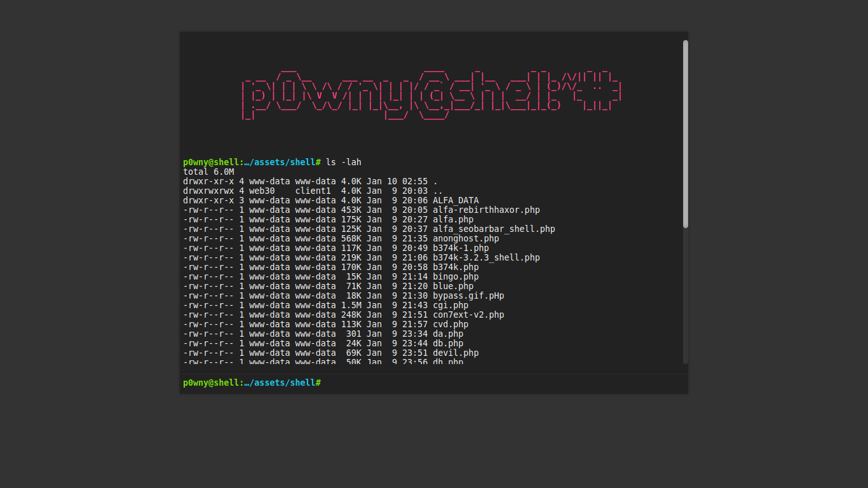Click con7ext-v2.php in the listing
Screen dimensions: 868x488
[x=468, y=315]
